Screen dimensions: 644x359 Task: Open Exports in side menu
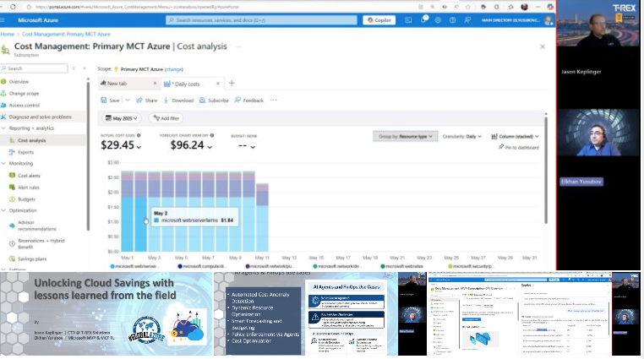tap(26, 152)
